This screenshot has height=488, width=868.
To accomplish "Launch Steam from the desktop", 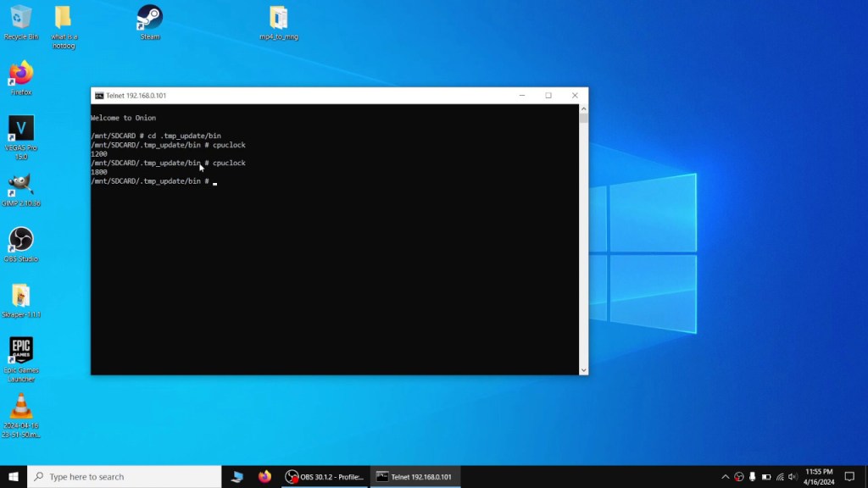I will (x=149, y=17).
